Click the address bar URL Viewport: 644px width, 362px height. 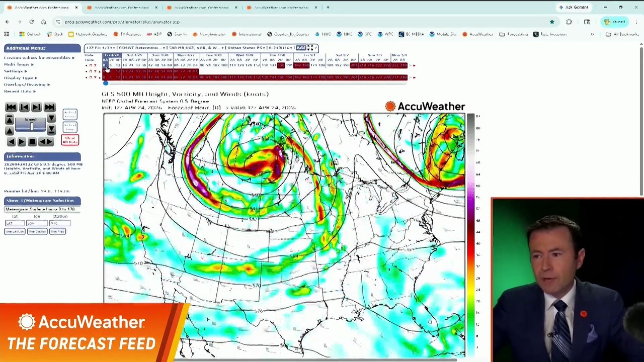pos(122,22)
